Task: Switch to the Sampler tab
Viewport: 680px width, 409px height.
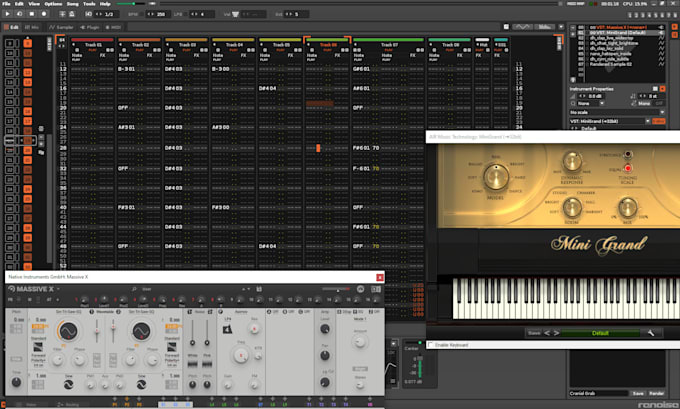Action: pyautogui.click(x=61, y=27)
